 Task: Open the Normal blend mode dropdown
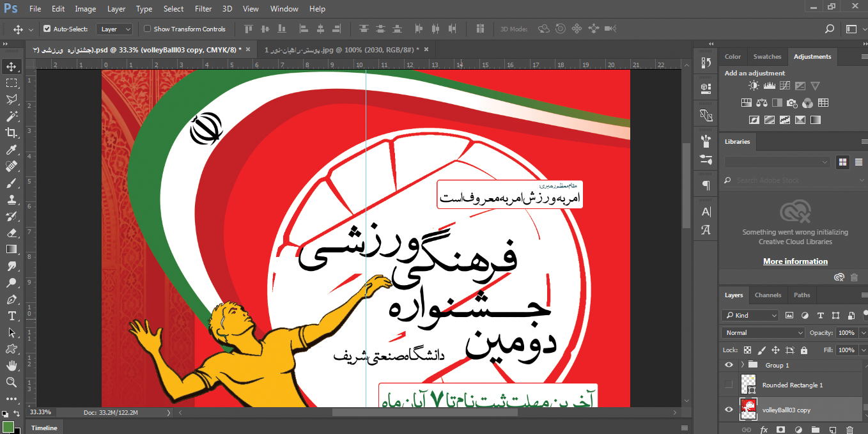click(x=764, y=332)
